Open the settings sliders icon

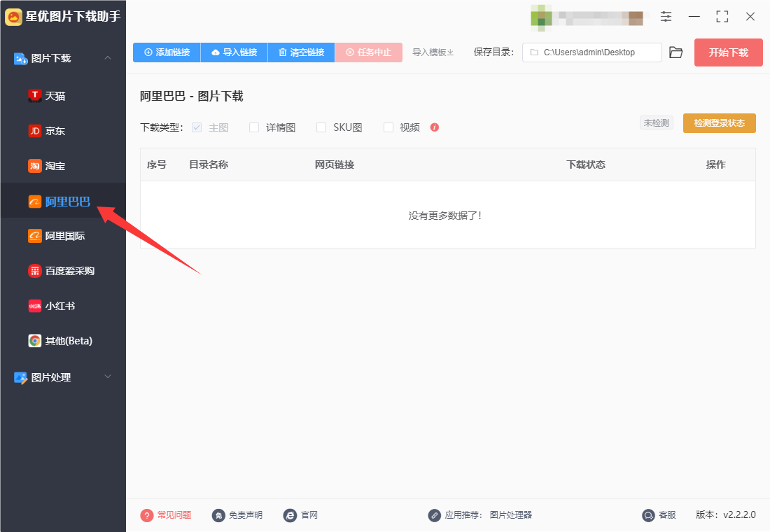point(666,17)
